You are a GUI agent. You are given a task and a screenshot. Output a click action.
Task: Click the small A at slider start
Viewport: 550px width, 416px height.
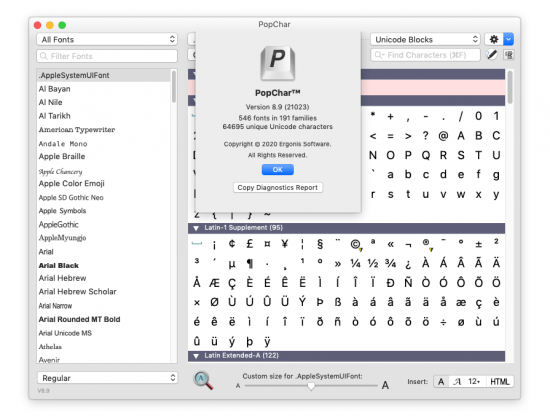pos(238,386)
